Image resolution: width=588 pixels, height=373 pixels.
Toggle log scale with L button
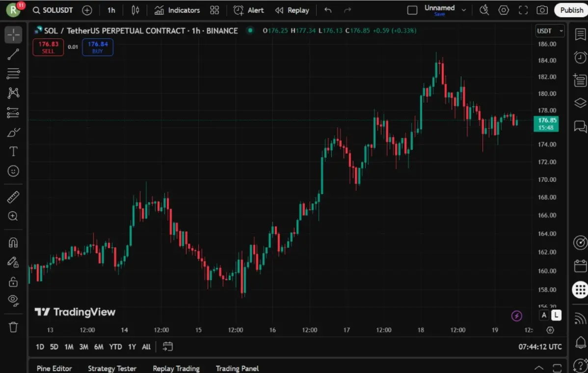556,315
